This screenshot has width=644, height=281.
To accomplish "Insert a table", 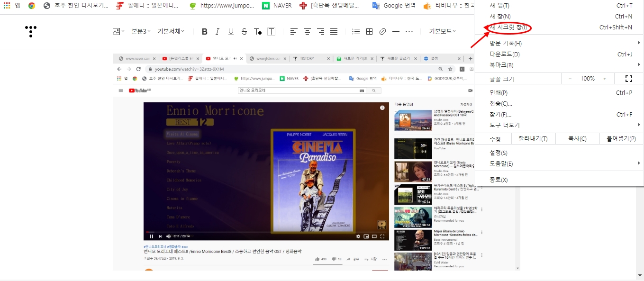I will coord(369,32).
